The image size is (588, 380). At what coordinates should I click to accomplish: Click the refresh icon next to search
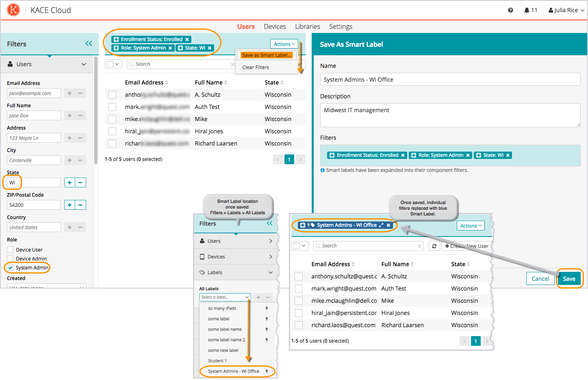coord(434,246)
